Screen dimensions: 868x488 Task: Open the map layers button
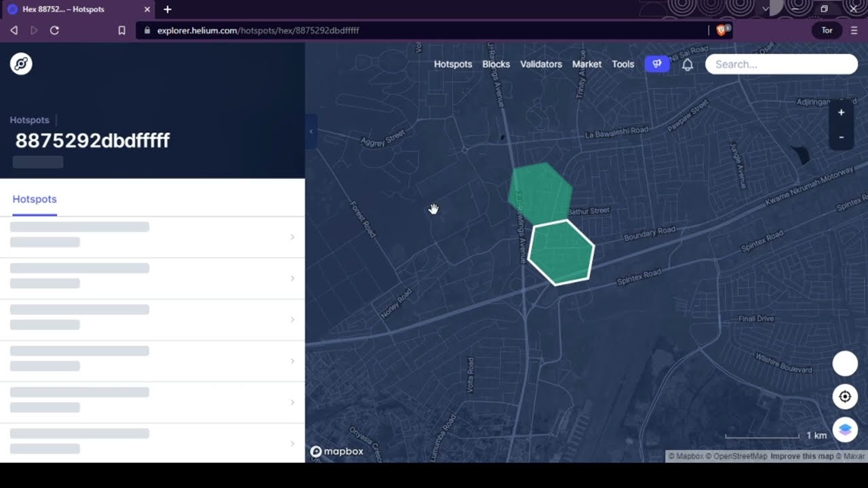pyautogui.click(x=845, y=429)
